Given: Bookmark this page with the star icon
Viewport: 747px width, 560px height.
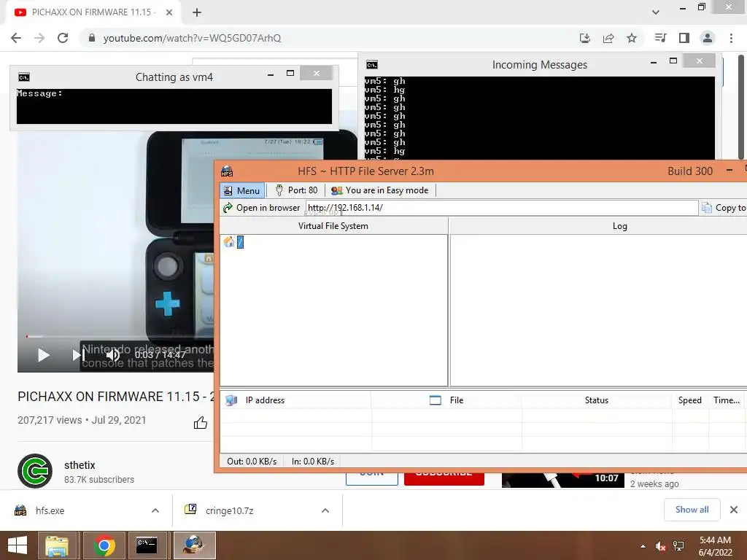Looking at the screenshot, I should 632,38.
